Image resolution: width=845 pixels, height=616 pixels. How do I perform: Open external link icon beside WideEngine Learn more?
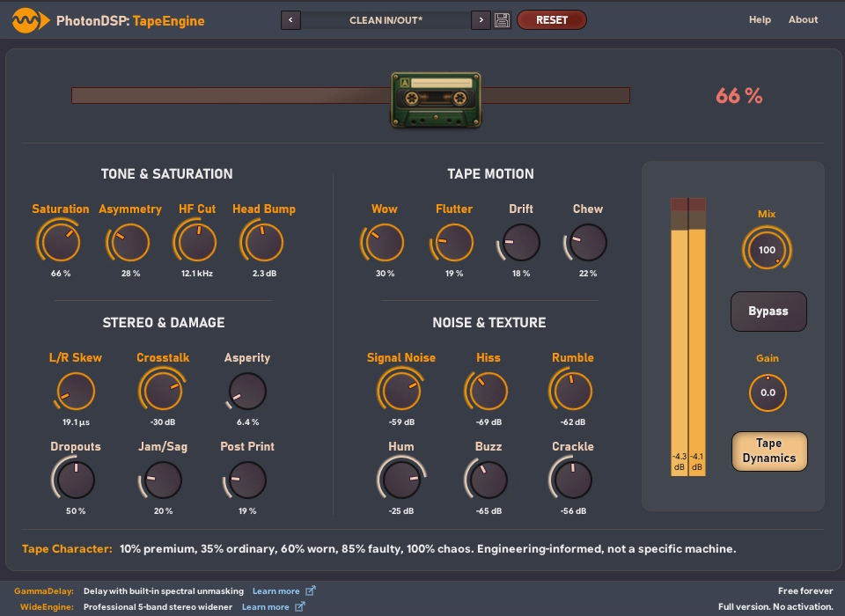(x=299, y=607)
